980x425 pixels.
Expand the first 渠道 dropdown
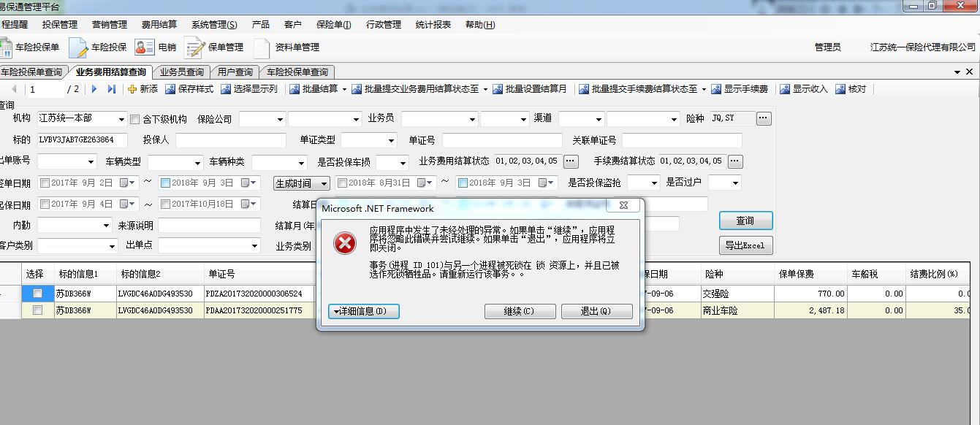point(599,119)
